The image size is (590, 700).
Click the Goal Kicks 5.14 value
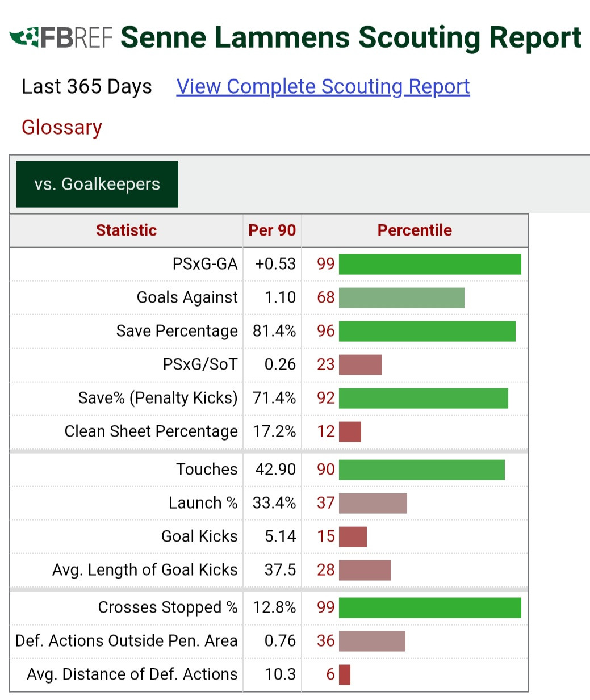(280, 536)
